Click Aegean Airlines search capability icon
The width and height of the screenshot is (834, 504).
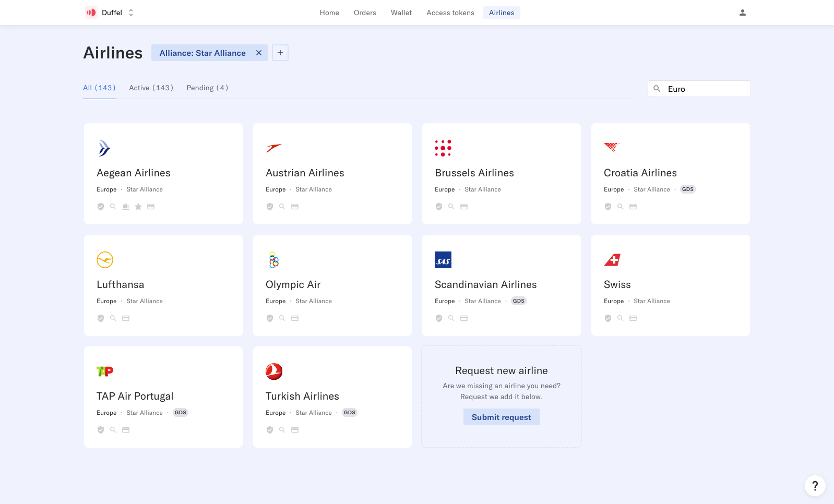click(113, 207)
